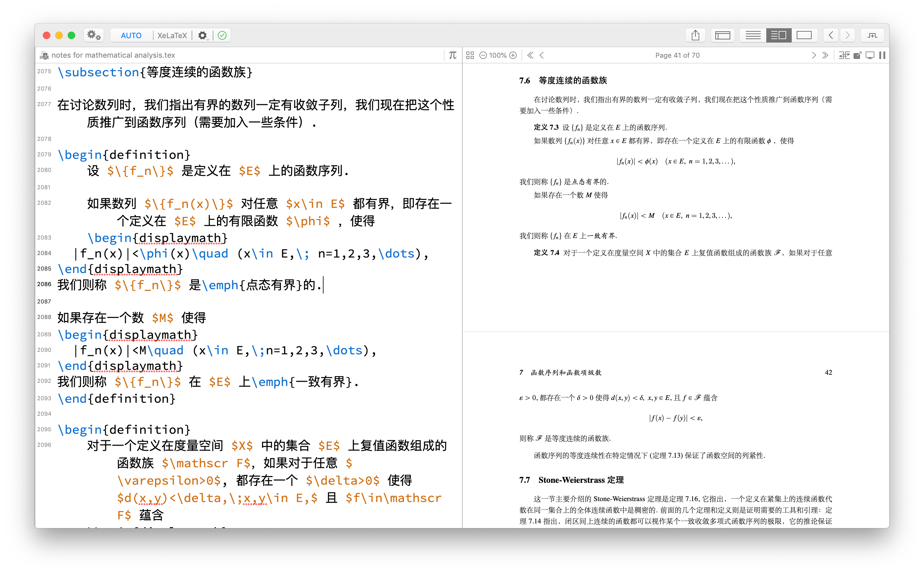
Task: Open the XeLaTeX compiler selector
Action: tap(172, 35)
